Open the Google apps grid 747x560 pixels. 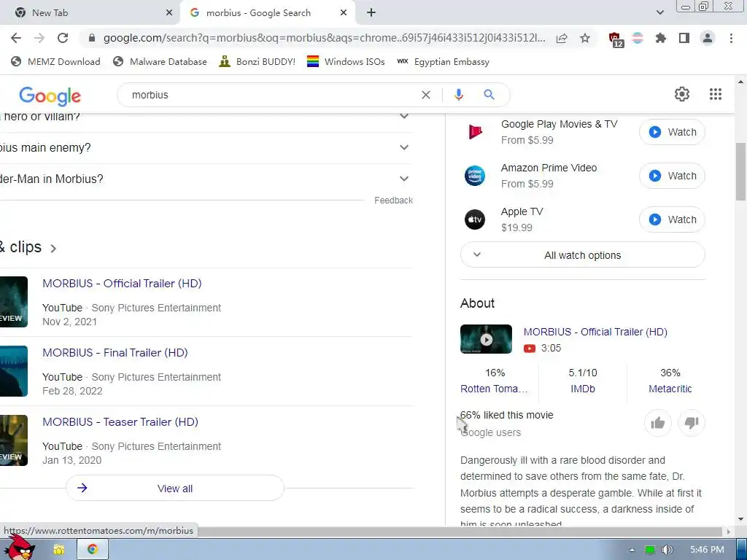pos(715,94)
